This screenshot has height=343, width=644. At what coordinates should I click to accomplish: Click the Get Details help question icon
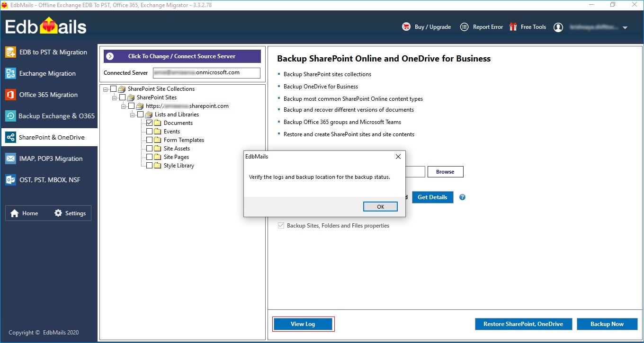point(463,197)
